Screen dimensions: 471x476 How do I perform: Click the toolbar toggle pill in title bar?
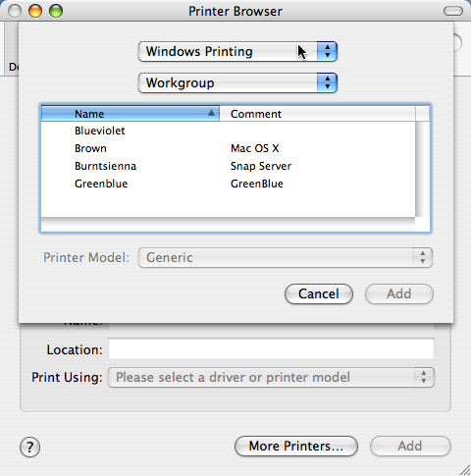point(453,11)
